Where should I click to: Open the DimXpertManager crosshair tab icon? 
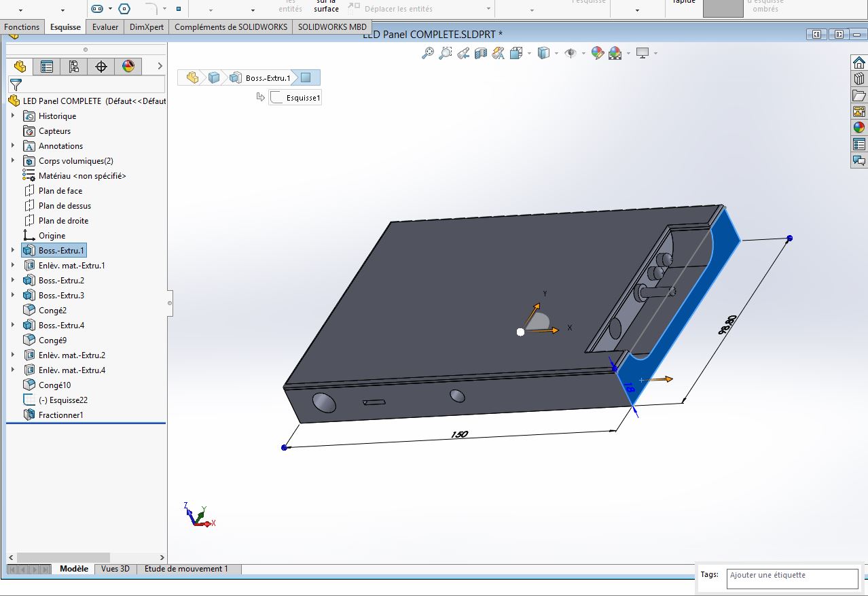point(101,66)
